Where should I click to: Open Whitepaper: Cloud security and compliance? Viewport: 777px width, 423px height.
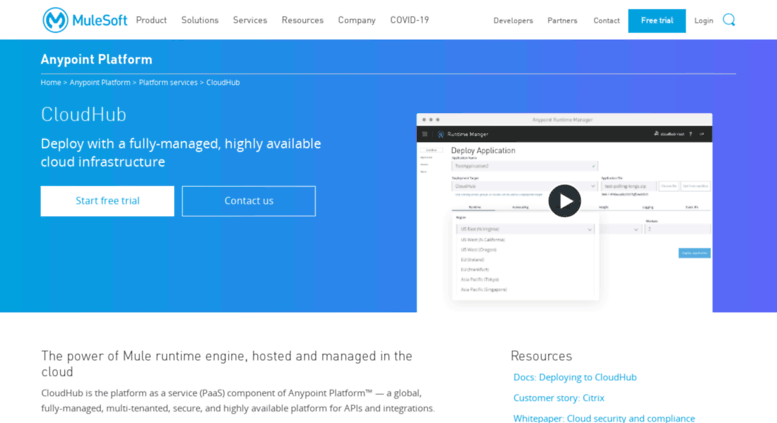pos(604,418)
